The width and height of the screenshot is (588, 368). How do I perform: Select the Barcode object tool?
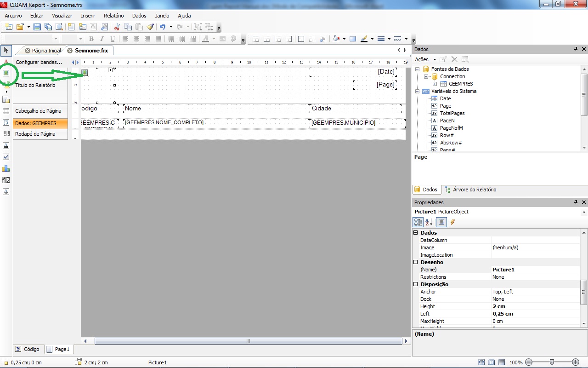[6, 134]
